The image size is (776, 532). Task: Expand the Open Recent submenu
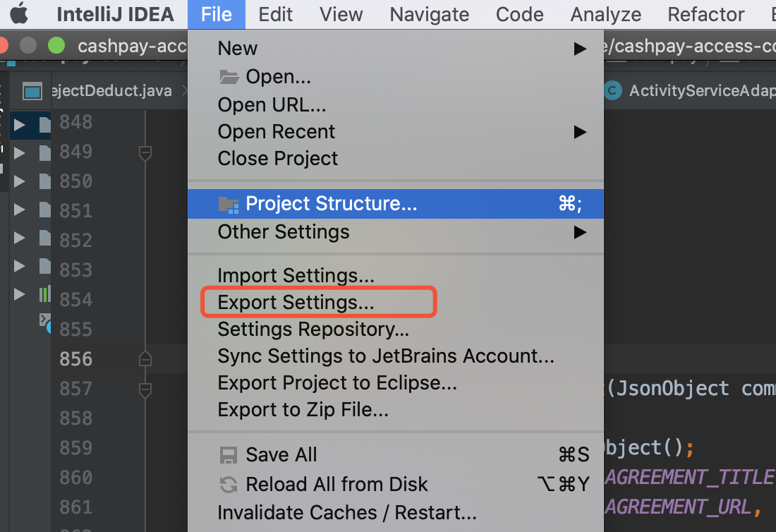pos(580,132)
